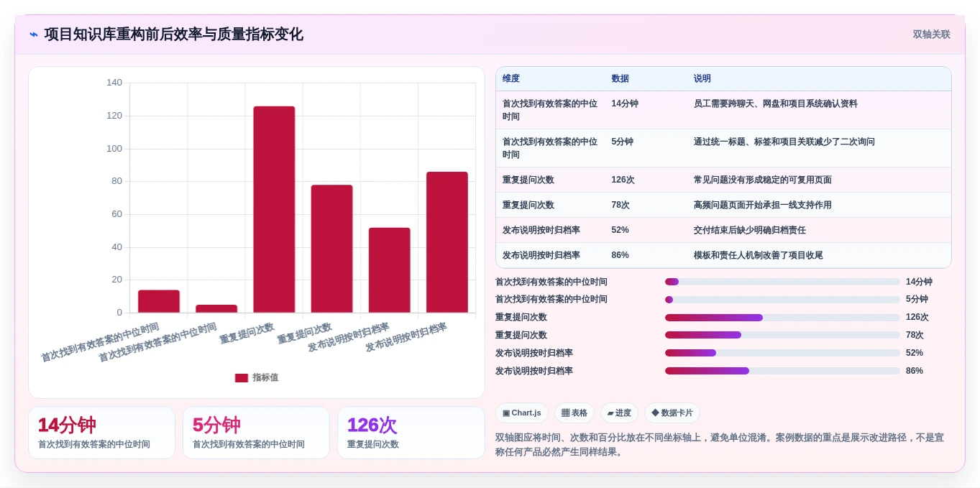This screenshot has height=488, width=980.
Task: Click the 60 tick on the chart y-axis
Action: click(117, 214)
